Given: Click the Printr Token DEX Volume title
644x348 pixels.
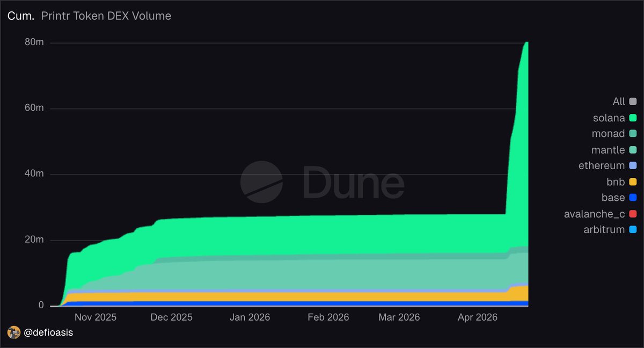Looking at the screenshot, I should [106, 16].
